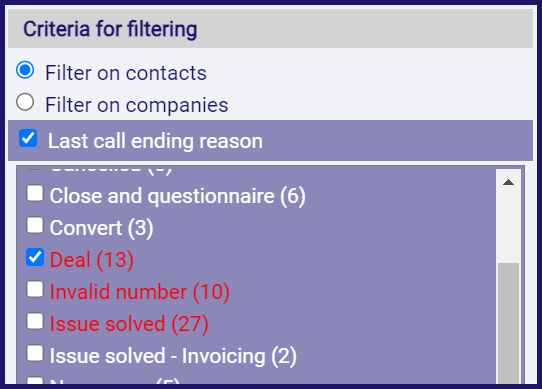Click the Issue solved (27) label text
The height and width of the screenshot is (389, 542).
pos(129,324)
